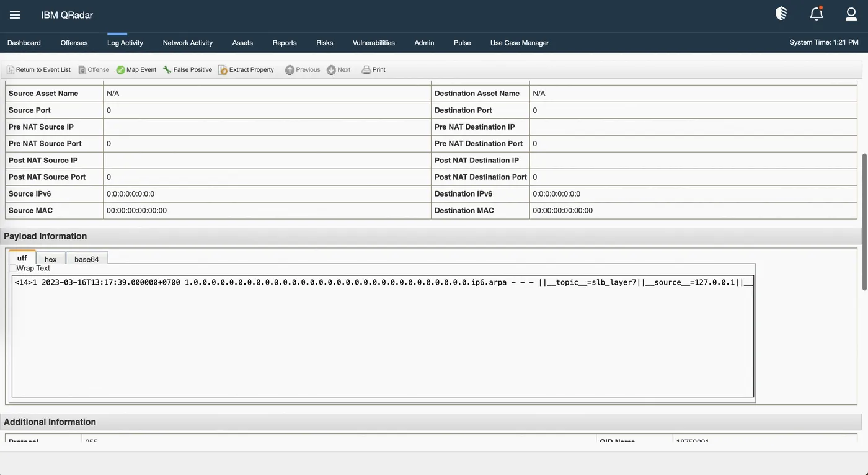Image resolution: width=868 pixels, height=475 pixels.
Task: Click the Post NAT Destination IP label
Action: (x=477, y=161)
